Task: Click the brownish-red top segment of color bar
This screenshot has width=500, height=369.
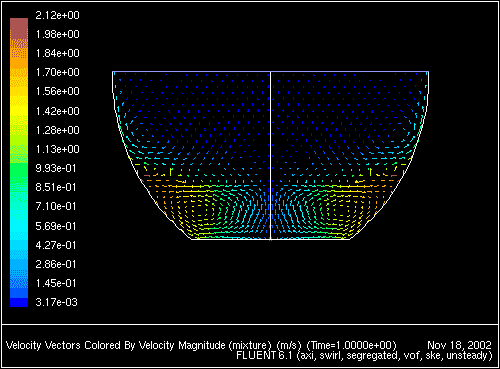Action: coord(19,28)
